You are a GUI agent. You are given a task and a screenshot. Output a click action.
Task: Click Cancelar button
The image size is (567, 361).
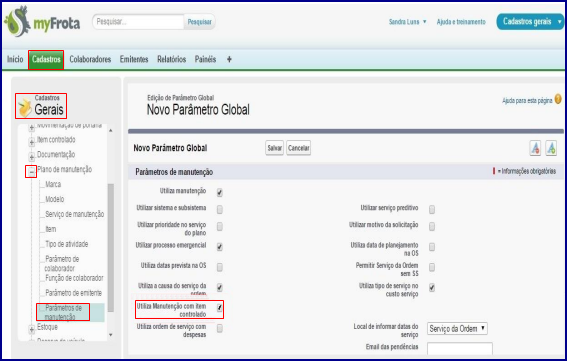point(299,148)
